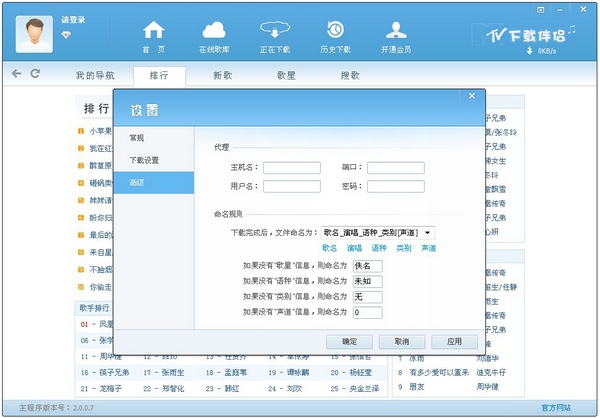Click the 端口 port input field

(395, 168)
